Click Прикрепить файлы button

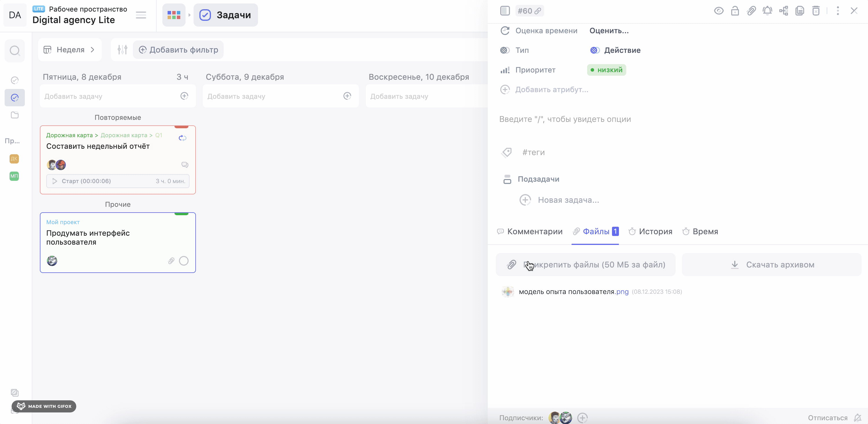pyautogui.click(x=586, y=265)
